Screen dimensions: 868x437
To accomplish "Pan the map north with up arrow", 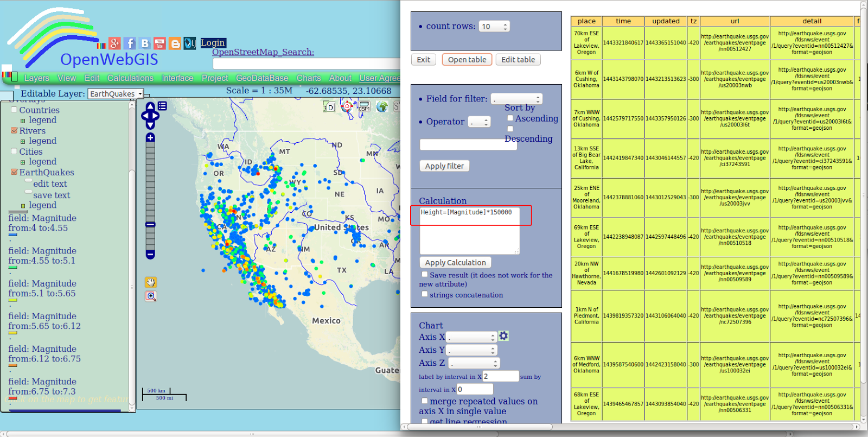I will click(x=150, y=106).
